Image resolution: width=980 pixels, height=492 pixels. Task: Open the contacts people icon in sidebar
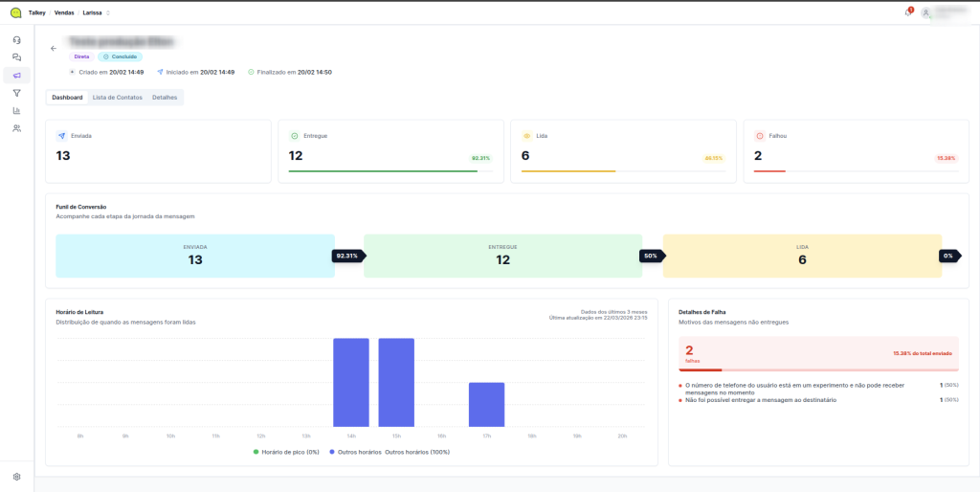point(16,127)
